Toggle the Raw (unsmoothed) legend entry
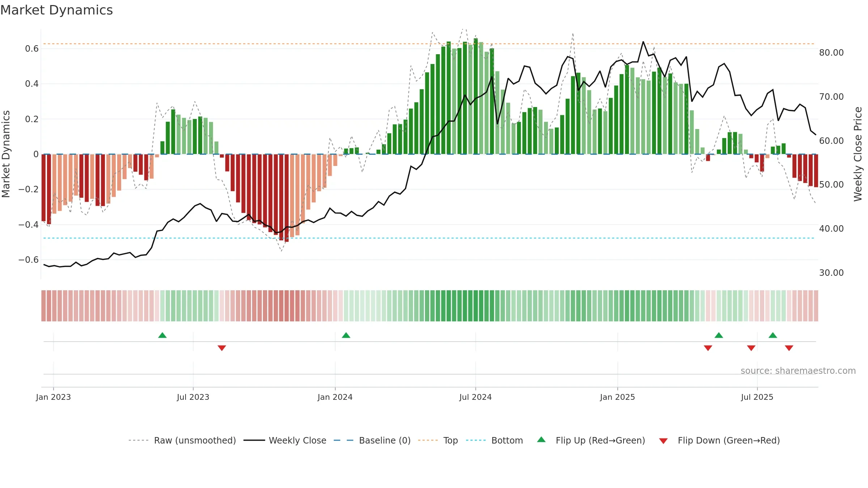 pos(182,440)
